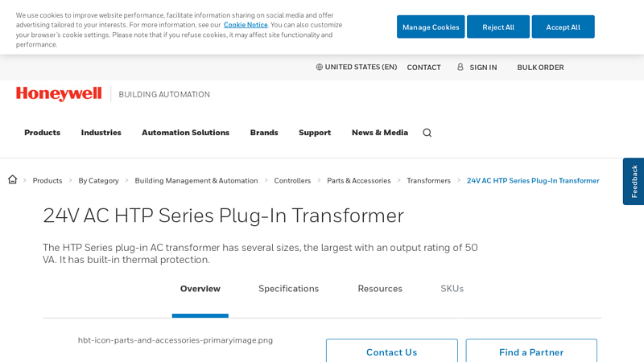Click the search magnifier icon
This screenshot has height=362, width=644.
pyautogui.click(x=427, y=133)
